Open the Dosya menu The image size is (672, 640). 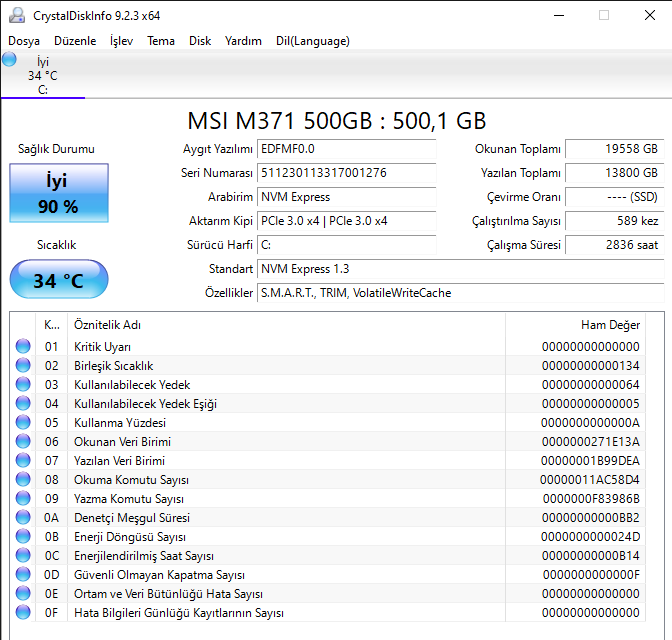pyautogui.click(x=25, y=41)
